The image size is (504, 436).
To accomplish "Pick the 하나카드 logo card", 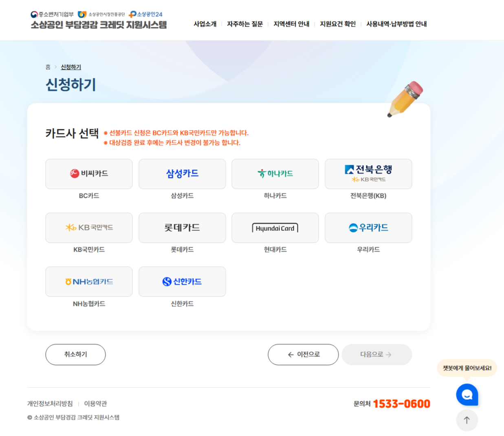I will [275, 174].
